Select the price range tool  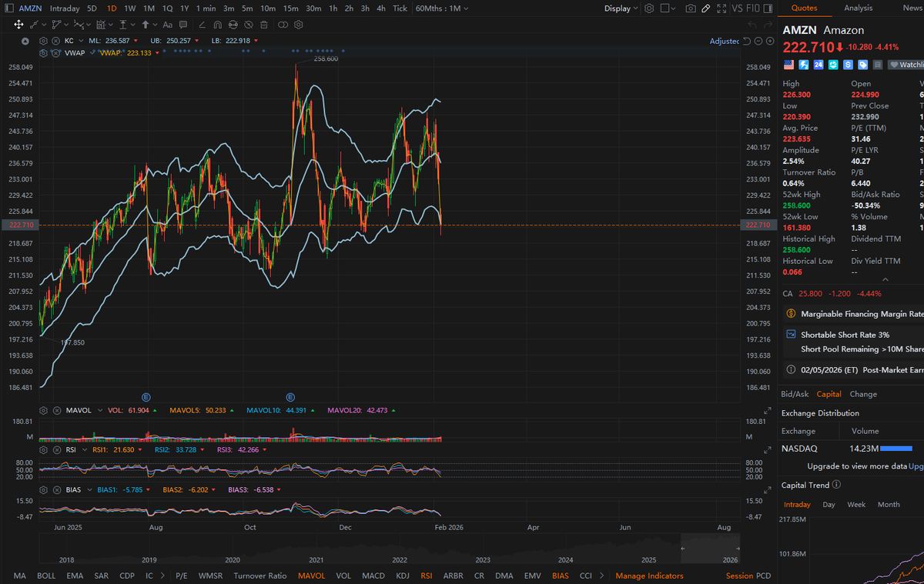pos(123,25)
